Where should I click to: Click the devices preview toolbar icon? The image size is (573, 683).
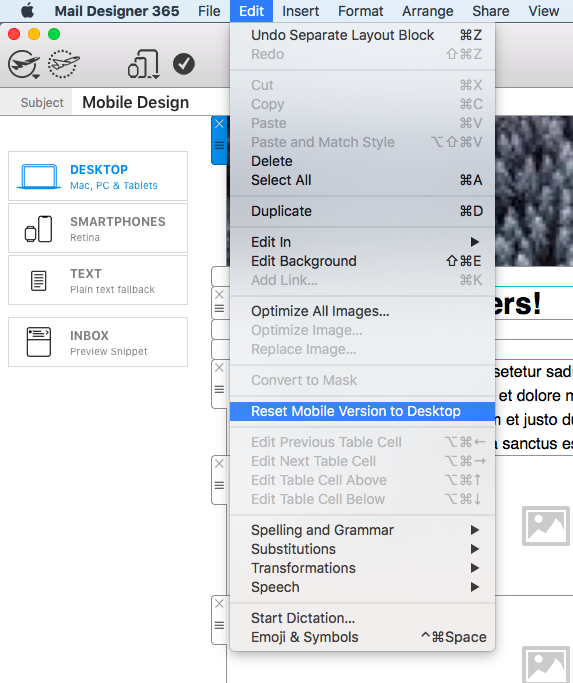[x=143, y=64]
